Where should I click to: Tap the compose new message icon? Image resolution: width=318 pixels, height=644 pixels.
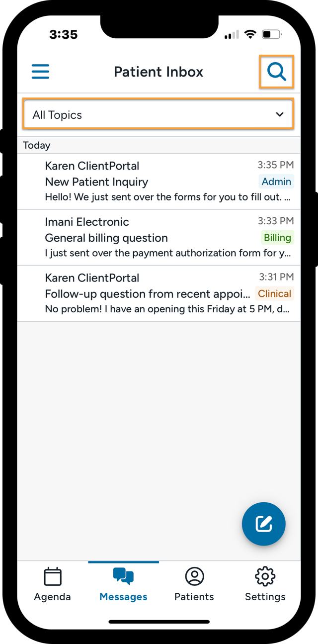(x=264, y=524)
